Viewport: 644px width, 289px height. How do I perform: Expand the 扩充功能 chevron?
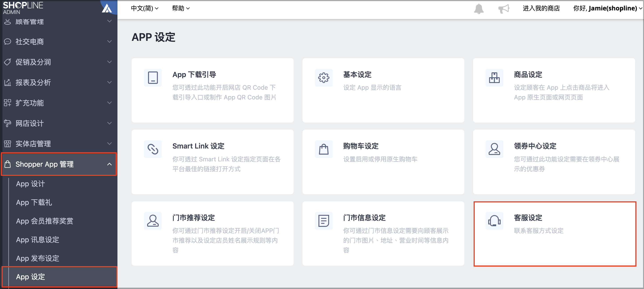(109, 103)
